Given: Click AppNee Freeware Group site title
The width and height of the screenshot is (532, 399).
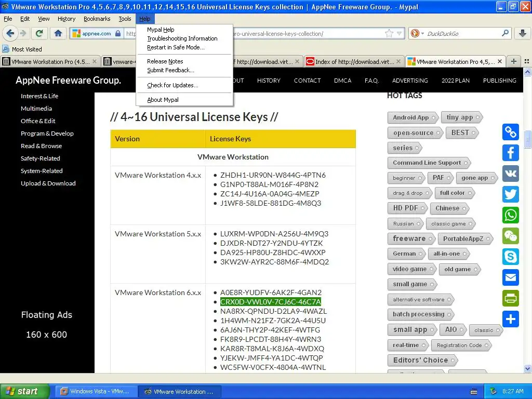Looking at the screenshot, I should coord(68,80).
